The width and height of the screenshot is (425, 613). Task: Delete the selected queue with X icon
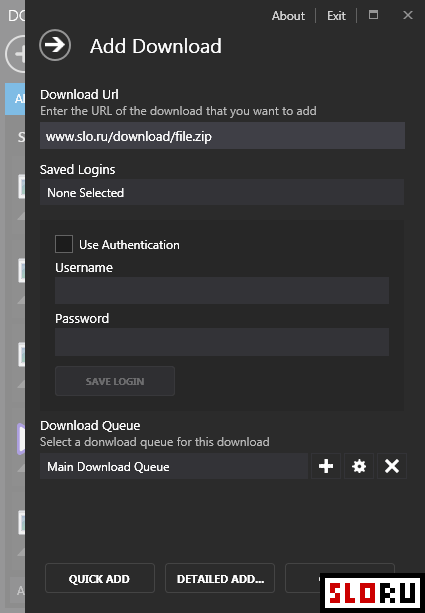[392, 466]
